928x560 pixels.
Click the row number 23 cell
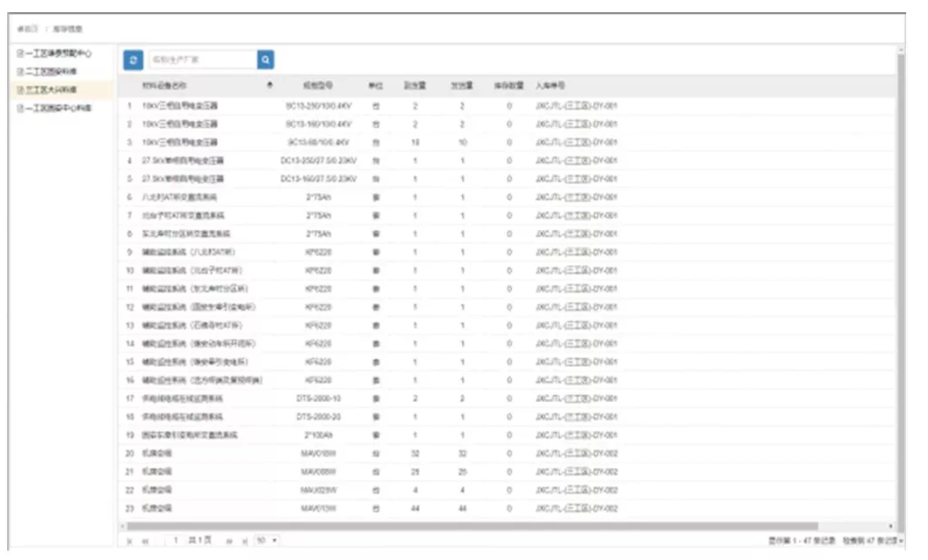tap(130, 509)
